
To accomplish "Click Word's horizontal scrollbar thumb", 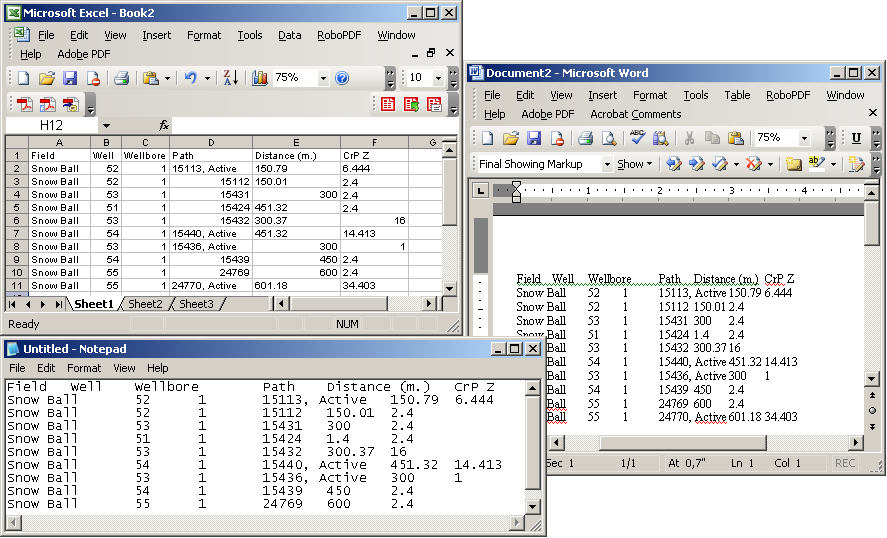I will 683,443.
